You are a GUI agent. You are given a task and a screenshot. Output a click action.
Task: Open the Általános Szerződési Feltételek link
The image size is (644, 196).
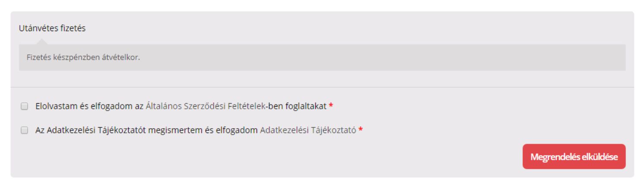click(x=205, y=106)
